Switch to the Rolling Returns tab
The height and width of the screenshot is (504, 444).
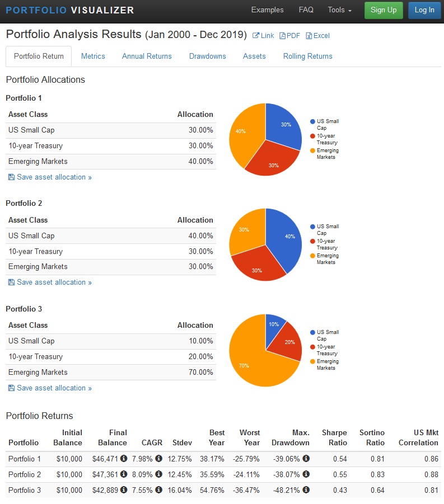pos(307,56)
